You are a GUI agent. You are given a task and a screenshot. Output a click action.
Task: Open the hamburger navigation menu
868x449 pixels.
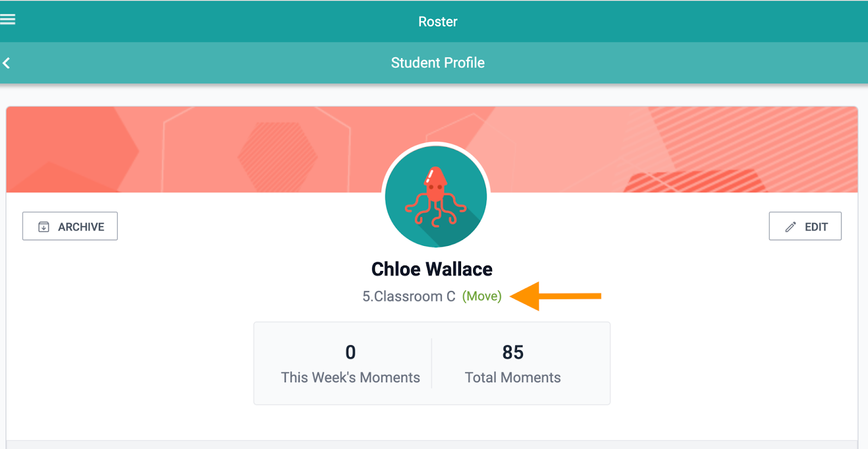[8, 20]
